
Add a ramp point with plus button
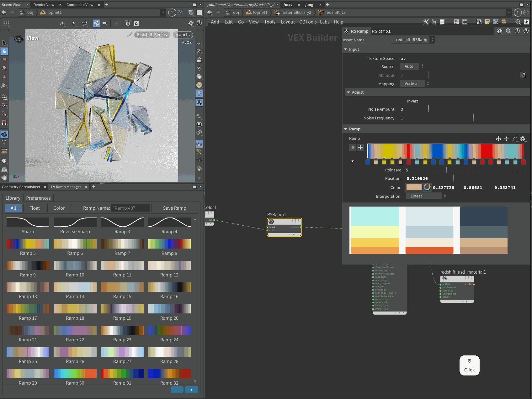pos(360,147)
